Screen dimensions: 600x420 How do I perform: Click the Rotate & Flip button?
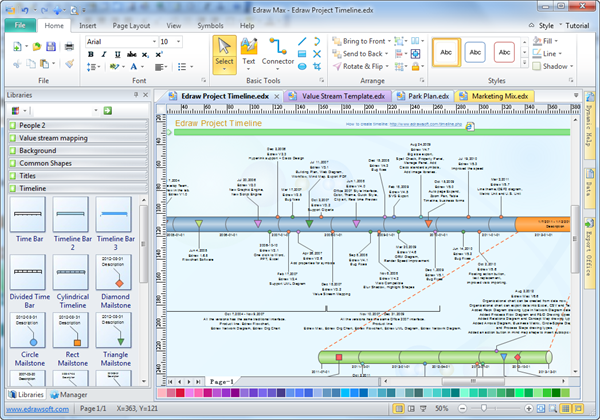(363, 66)
